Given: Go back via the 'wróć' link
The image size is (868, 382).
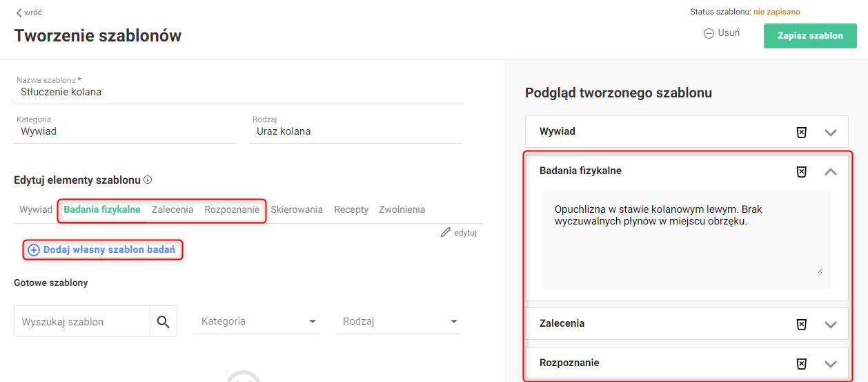Looking at the screenshot, I should point(29,12).
